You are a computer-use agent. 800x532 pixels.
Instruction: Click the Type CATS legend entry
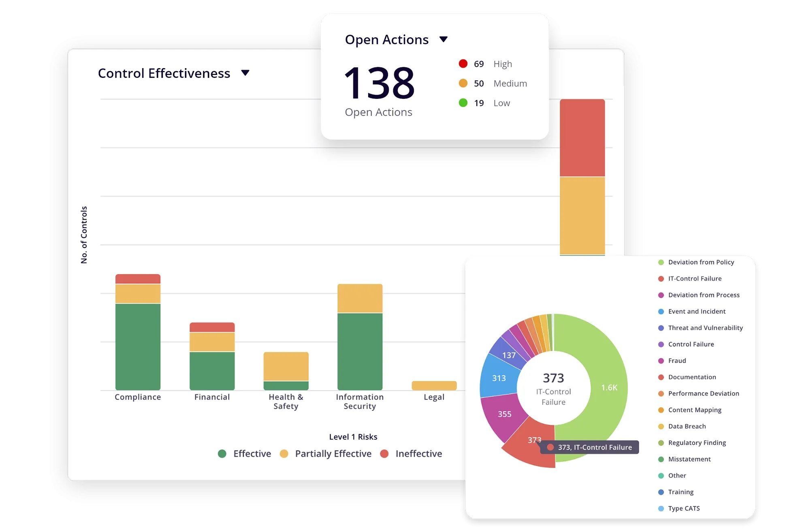coord(684,508)
